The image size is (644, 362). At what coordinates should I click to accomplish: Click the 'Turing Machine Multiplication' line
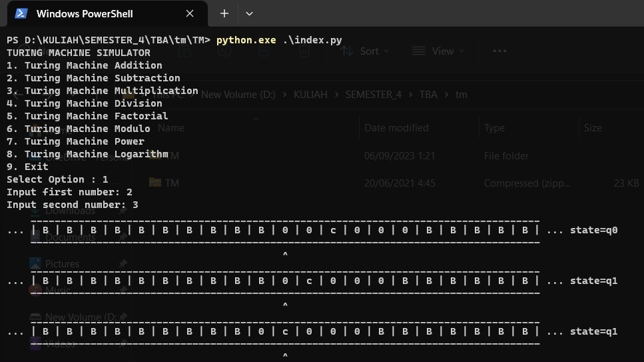click(103, 91)
